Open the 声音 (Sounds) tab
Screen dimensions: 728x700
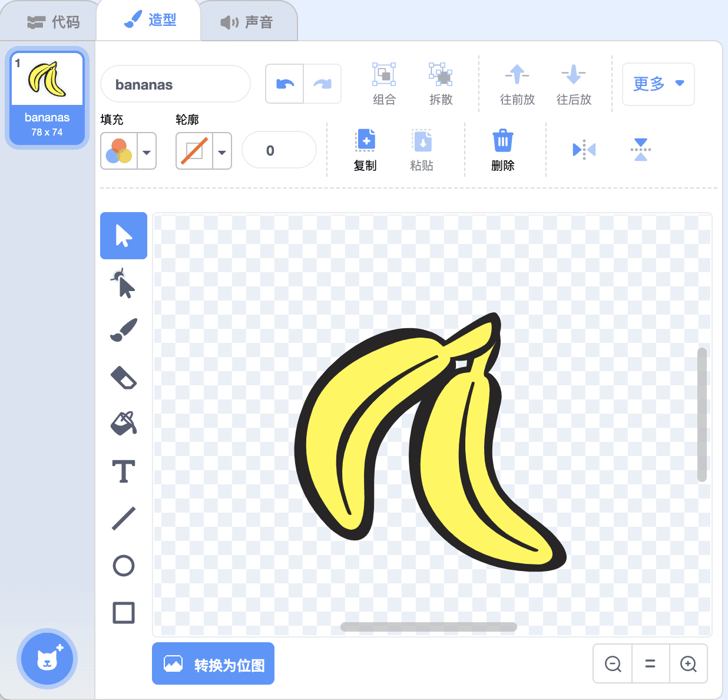tap(247, 22)
